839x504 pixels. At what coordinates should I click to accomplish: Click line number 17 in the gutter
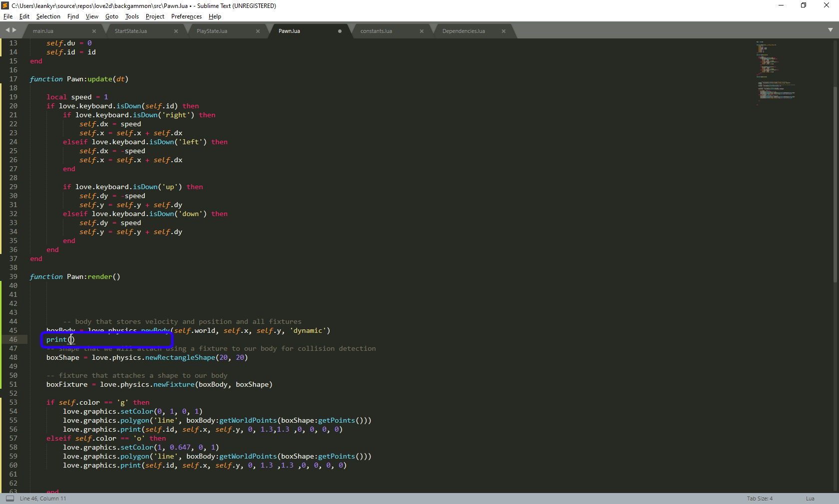coord(13,79)
